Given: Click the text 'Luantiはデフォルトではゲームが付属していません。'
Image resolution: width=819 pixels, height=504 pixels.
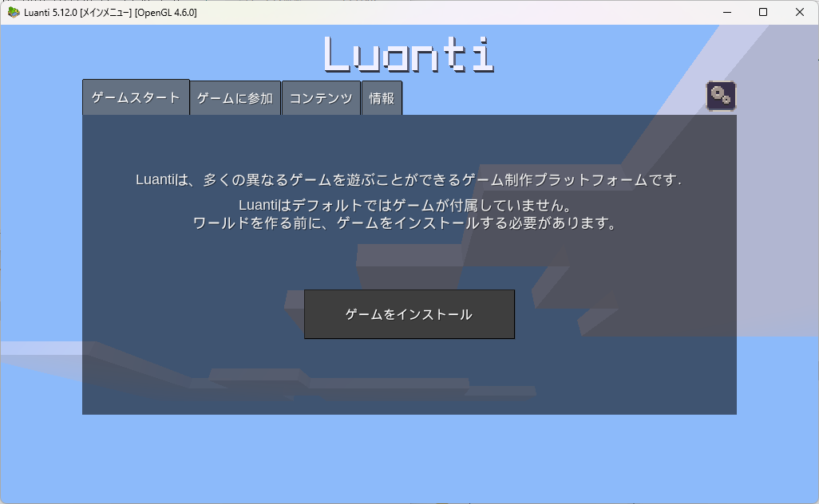Looking at the screenshot, I should coord(407,205).
